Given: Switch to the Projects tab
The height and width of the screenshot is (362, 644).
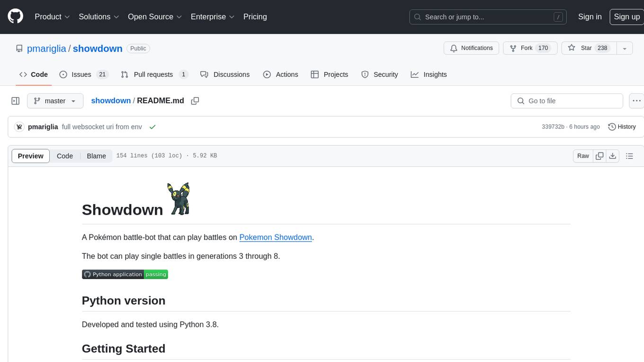Looking at the screenshot, I should [x=329, y=74].
